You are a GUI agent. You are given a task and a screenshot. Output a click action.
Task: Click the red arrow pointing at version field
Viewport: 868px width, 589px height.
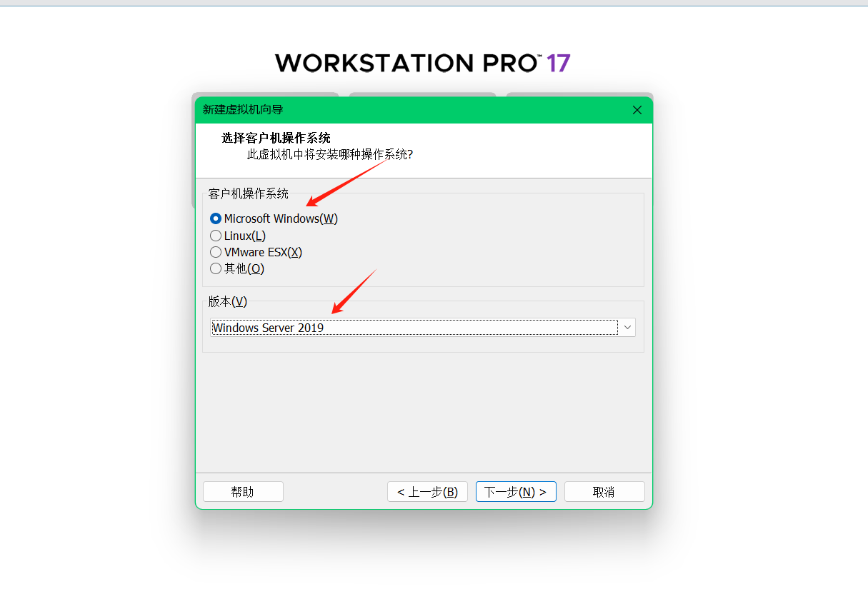pyautogui.click(x=354, y=291)
